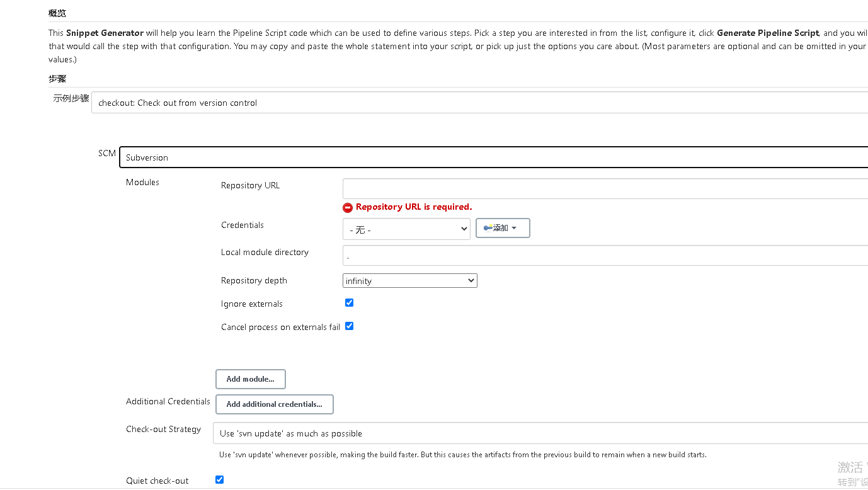
Task: Open the Credentials - 无 - dropdown
Action: coord(406,229)
